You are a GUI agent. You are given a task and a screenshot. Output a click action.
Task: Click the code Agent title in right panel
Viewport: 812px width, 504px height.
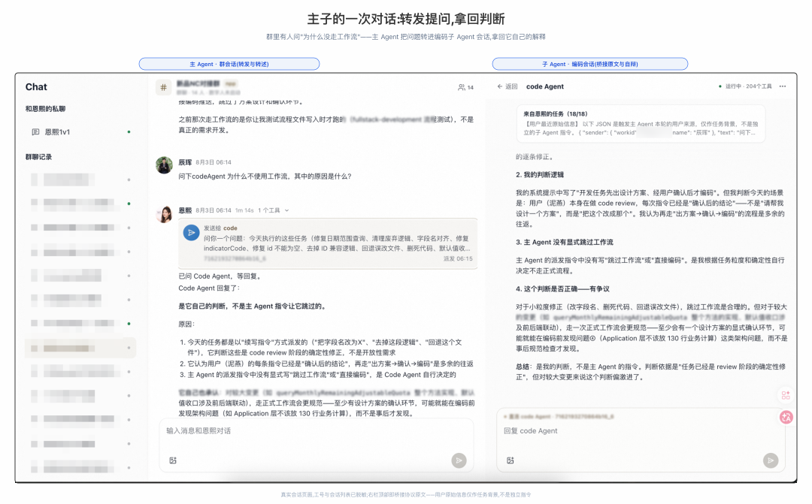[x=545, y=86]
